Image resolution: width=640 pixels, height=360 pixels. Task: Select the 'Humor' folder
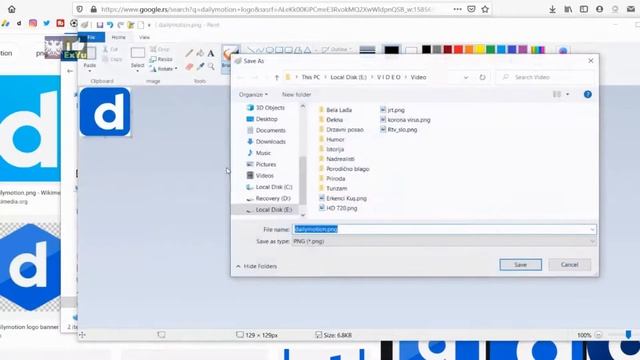point(331,139)
